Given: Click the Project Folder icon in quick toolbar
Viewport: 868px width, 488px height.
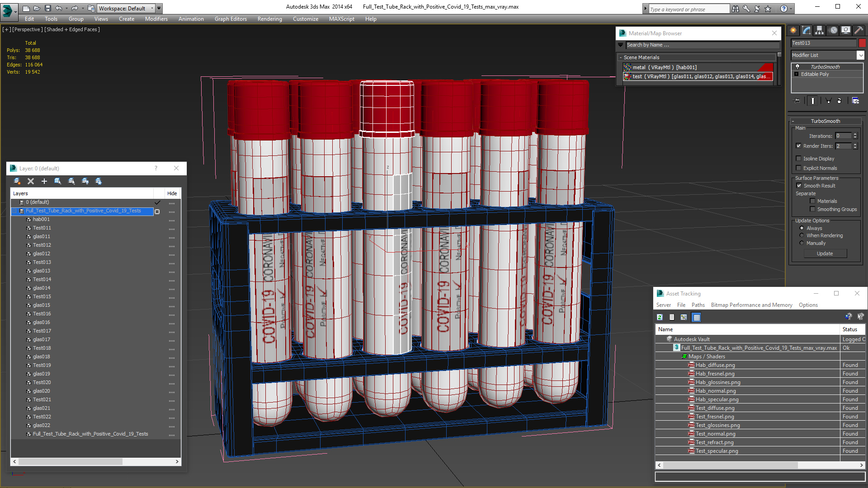Looking at the screenshot, I should (91, 8).
